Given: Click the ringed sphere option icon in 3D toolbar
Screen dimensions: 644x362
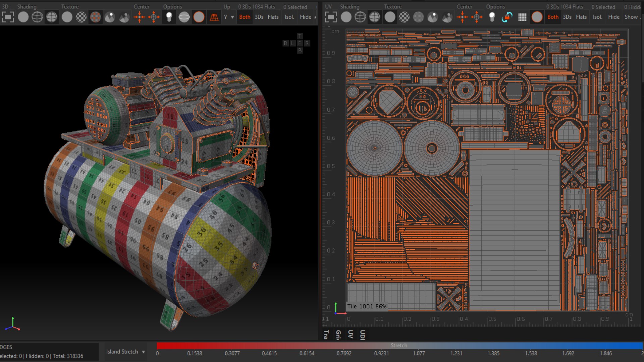Looking at the screenshot, I should (184, 17).
